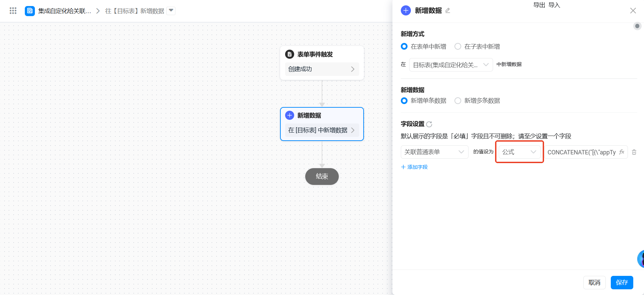Expand the breadcrumb dropdown arrow after 新增数据
Image resolution: width=644 pixels, height=295 pixels.
point(171,11)
